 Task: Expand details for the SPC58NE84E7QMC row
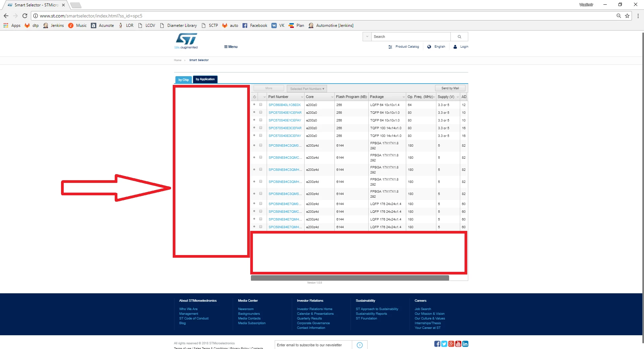pyautogui.click(x=254, y=211)
